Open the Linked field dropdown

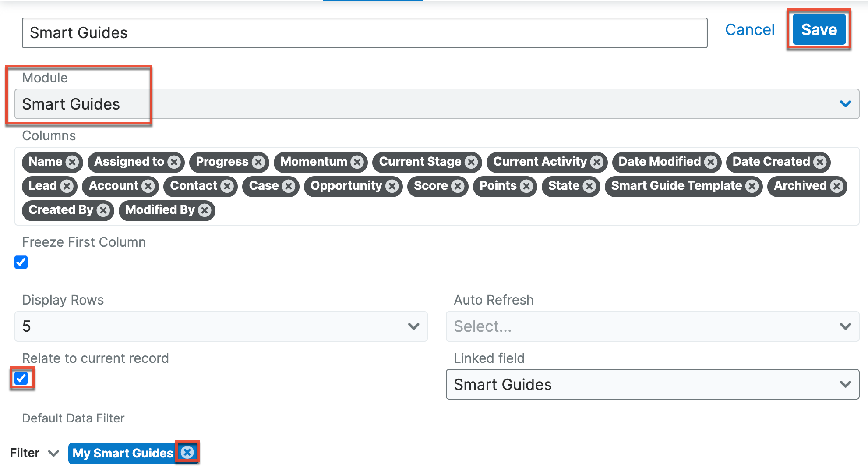tap(652, 384)
